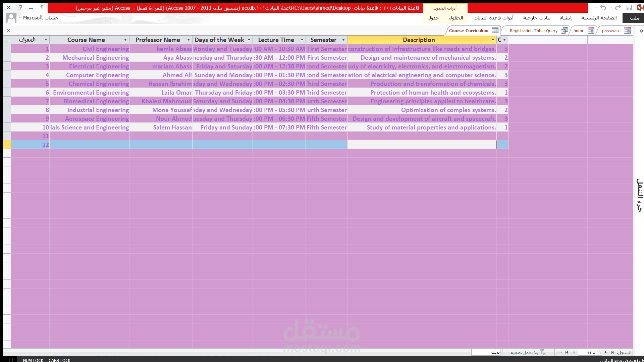Click the Microsoft account avatar picture
Screen dimensions: 644x362
click(11, 18)
